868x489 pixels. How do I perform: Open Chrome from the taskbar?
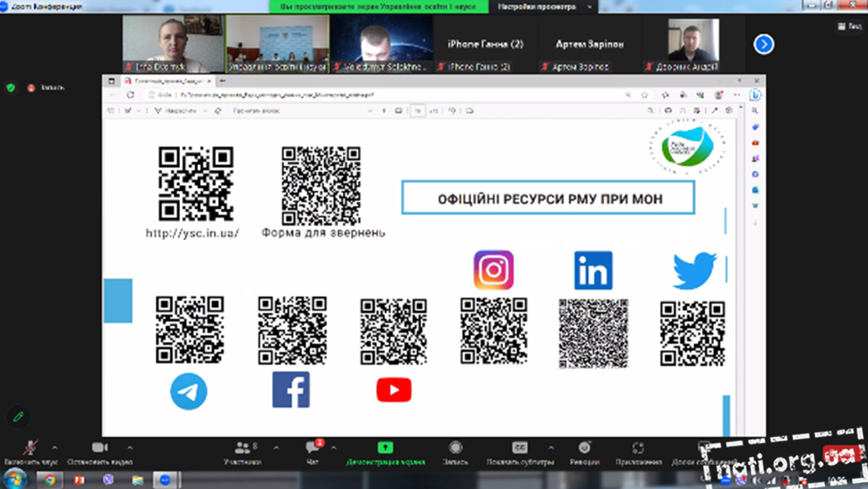tap(49, 479)
